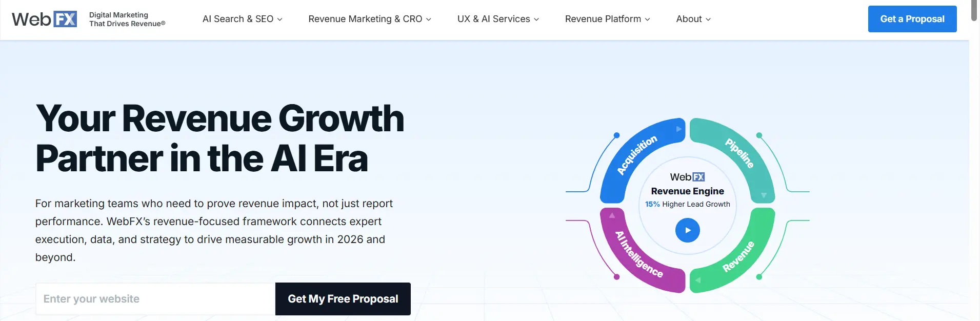Click the WebFX logo inside the Revenue Engine circle
The image size is (980, 321).
click(687, 177)
